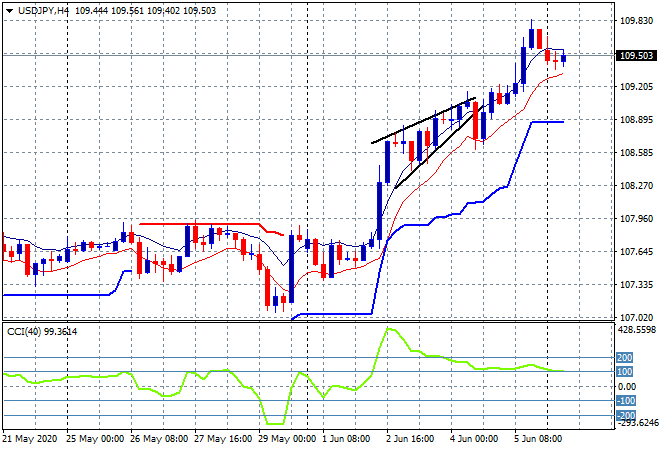Select the upper black wedge trendline
Image resolution: width=660 pixels, height=450 pixels.
click(423, 121)
